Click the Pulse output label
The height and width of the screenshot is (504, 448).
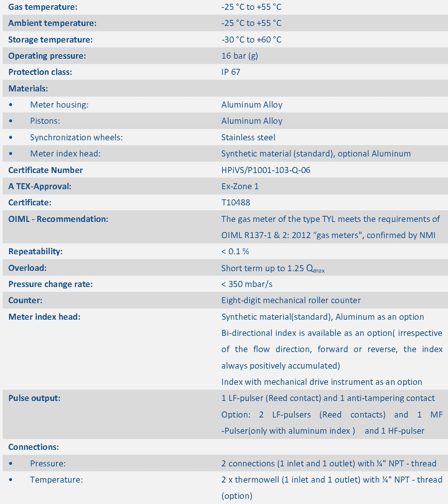coord(34,398)
